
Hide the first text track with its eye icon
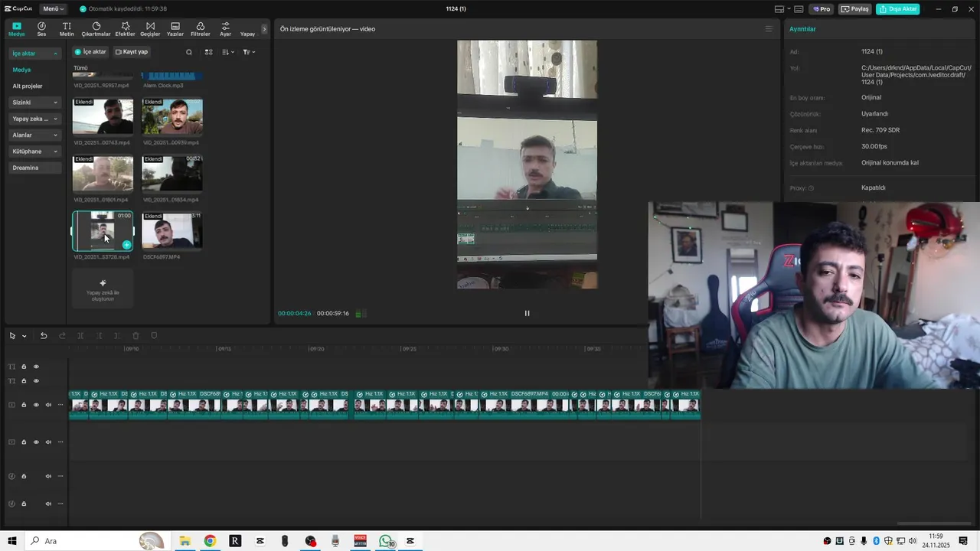tap(36, 367)
